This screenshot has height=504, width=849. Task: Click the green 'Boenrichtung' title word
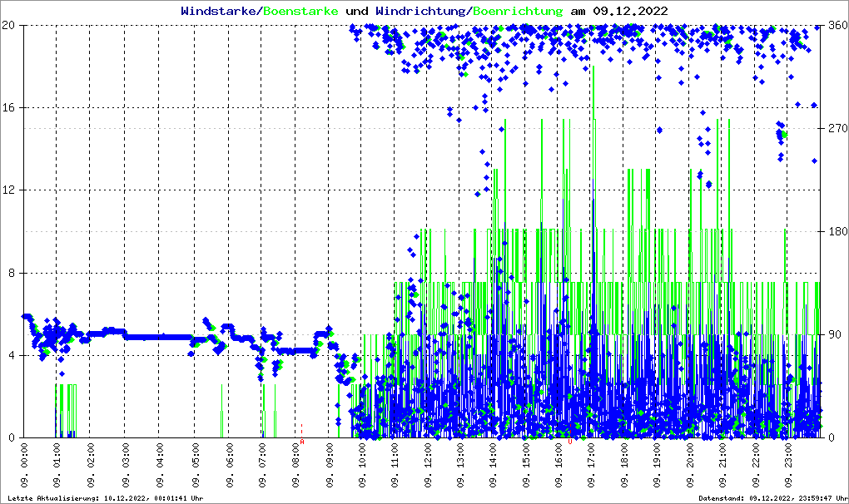(x=519, y=11)
